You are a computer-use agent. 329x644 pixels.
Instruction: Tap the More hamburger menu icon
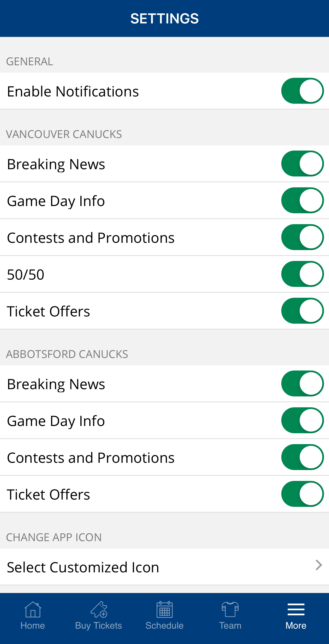[296, 609]
